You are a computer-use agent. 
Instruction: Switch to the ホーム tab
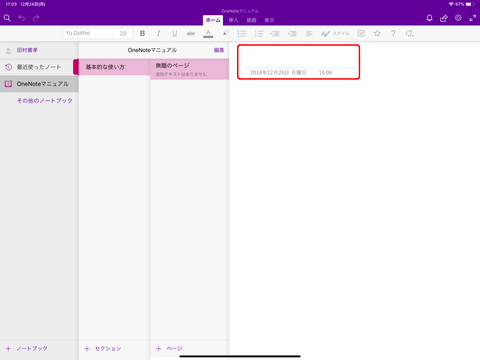click(213, 20)
